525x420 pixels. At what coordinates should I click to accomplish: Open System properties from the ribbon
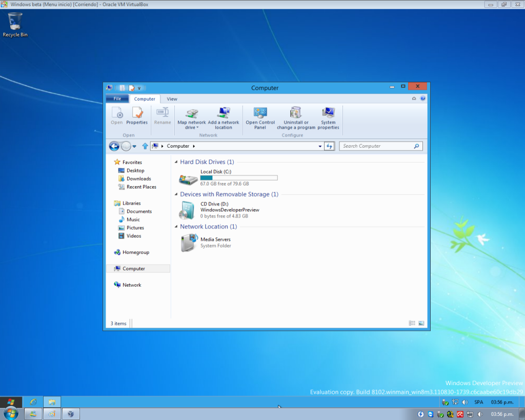tap(328, 118)
